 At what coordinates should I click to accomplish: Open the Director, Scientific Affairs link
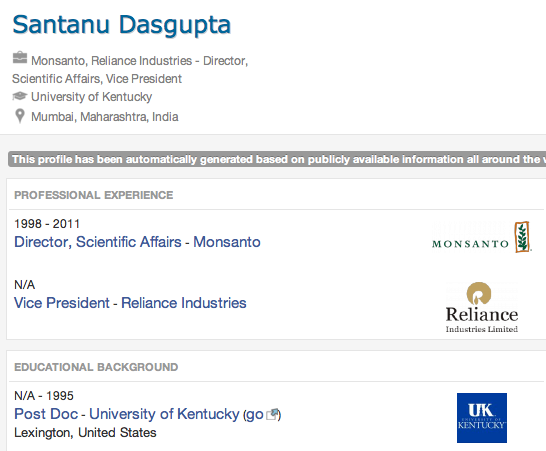point(98,242)
